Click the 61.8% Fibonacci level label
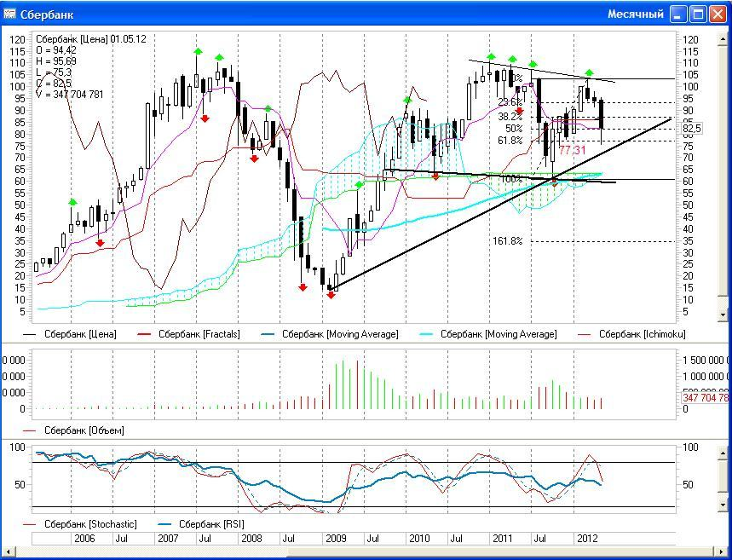The height and width of the screenshot is (560, 732). click(x=510, y=141)
